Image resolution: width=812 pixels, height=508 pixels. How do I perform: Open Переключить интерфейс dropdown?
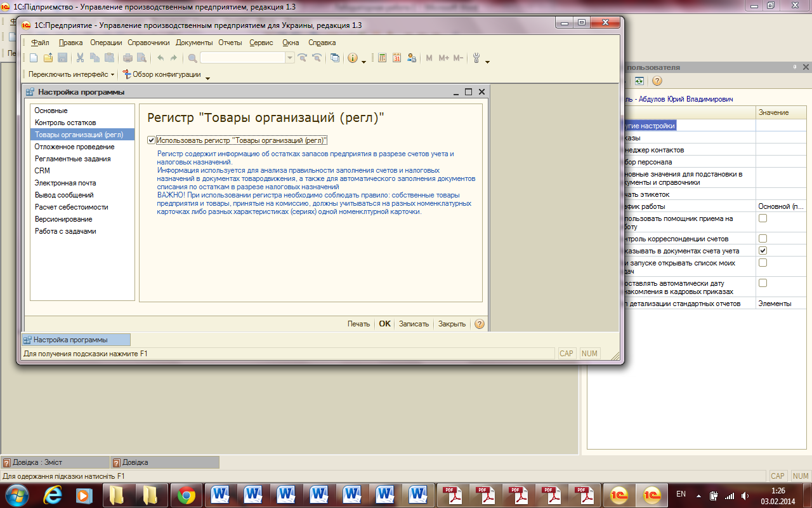(x=71, y=74)
